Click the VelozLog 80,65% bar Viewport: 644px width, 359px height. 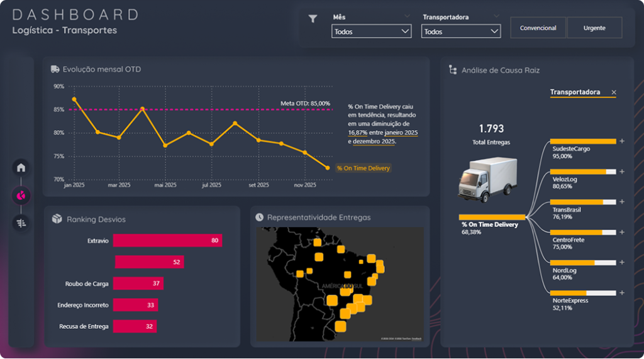click(x=583, y=172)
